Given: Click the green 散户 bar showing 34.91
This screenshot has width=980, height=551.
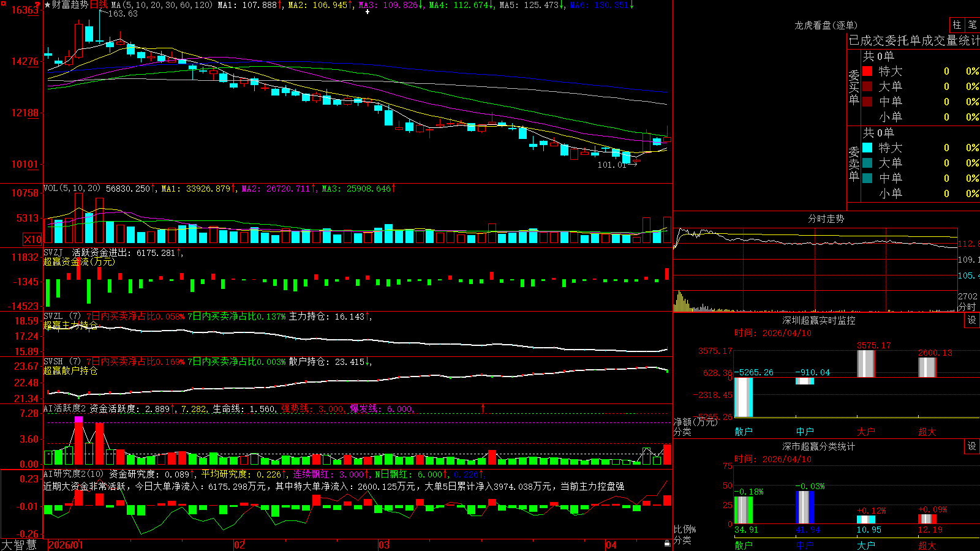Looking at the screenshot, I should [x=744, y=510].
